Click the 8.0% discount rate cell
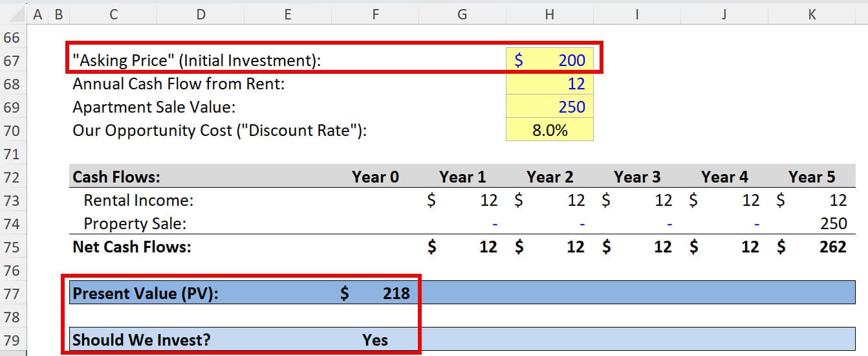The image size is (868, 356). coord(550,131)
